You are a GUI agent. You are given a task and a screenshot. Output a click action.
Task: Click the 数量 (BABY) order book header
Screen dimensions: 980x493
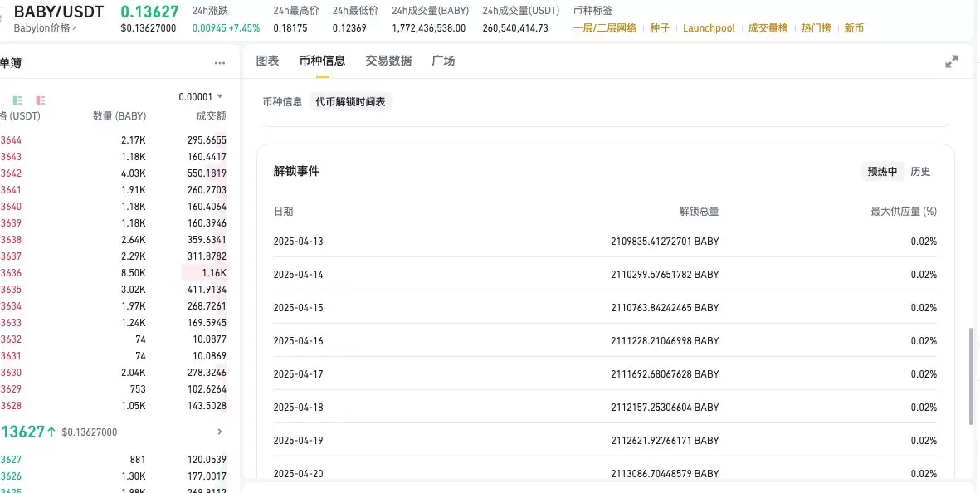(119, 116)
